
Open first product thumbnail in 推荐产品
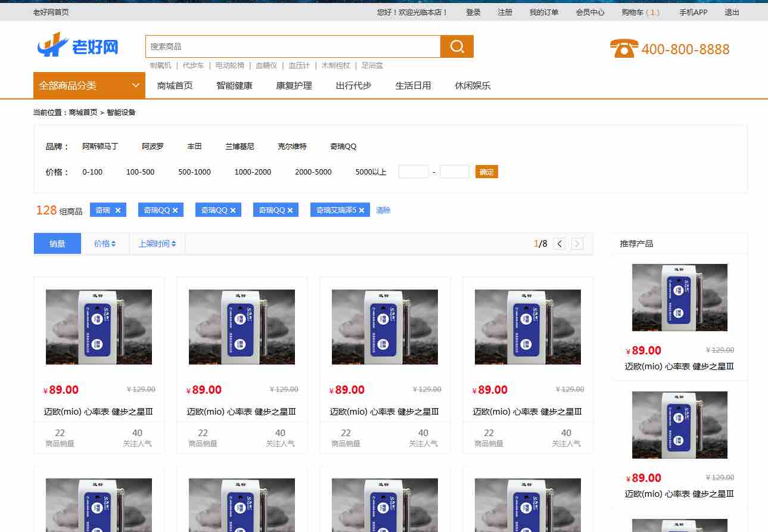pyautogui.click(x=679, y=297)
